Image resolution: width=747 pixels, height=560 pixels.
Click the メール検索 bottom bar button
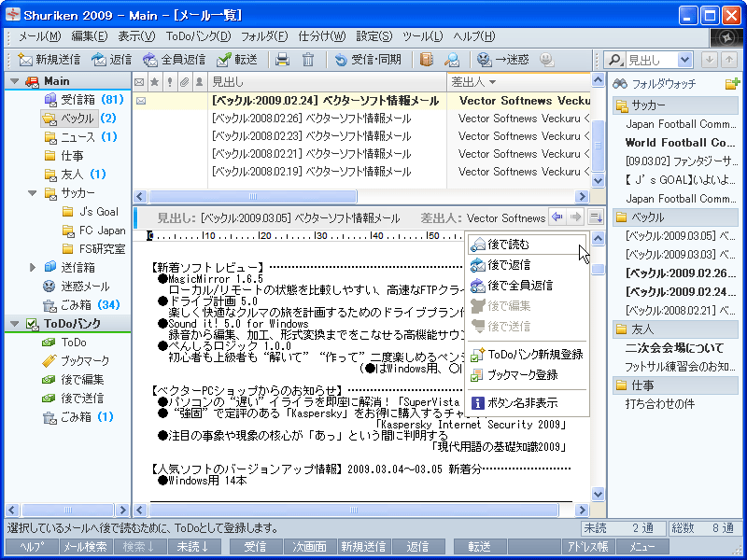[x=86, y=547]
